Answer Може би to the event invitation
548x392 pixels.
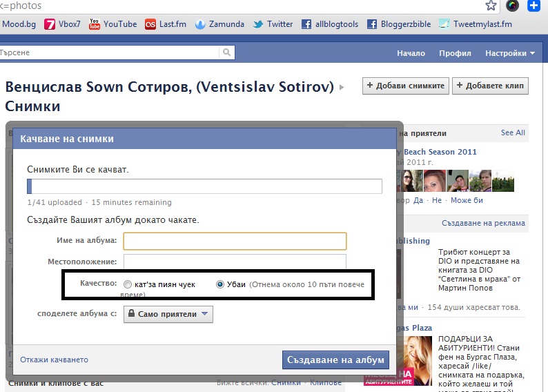point(467,201)
